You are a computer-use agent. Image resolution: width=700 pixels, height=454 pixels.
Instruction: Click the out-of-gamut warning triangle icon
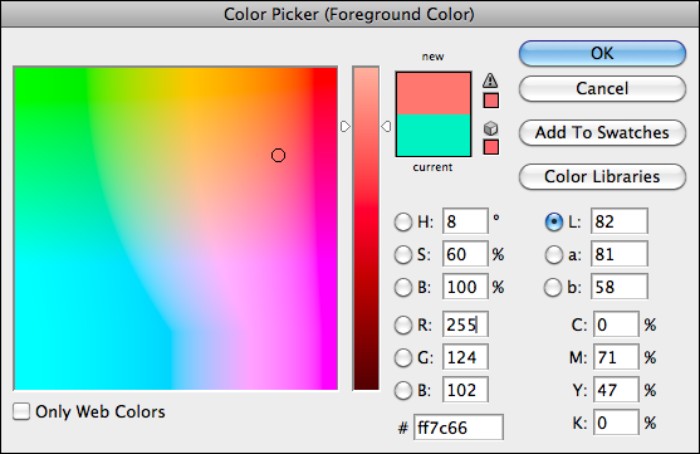tap(490, 80)
